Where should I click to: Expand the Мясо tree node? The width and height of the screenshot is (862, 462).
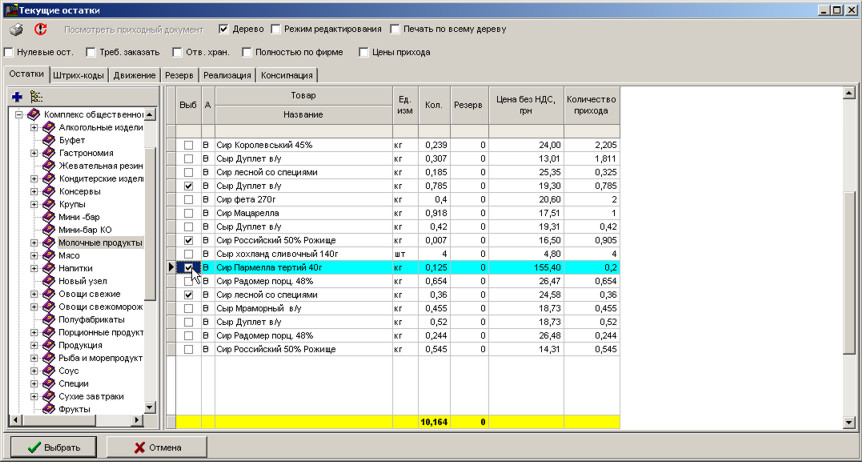tap(34, 255)
